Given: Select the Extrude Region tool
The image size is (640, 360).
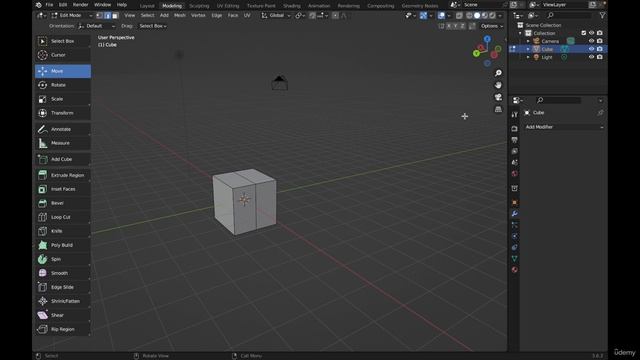Looking at the screenshot, I should (62, 175).
